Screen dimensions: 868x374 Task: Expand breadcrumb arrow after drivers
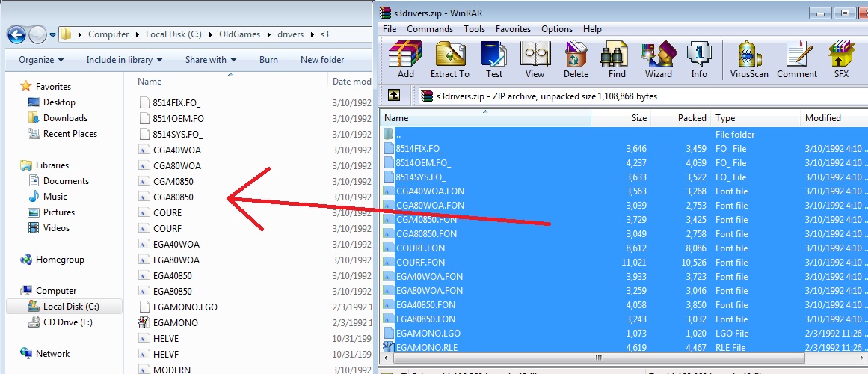[313, 34]
